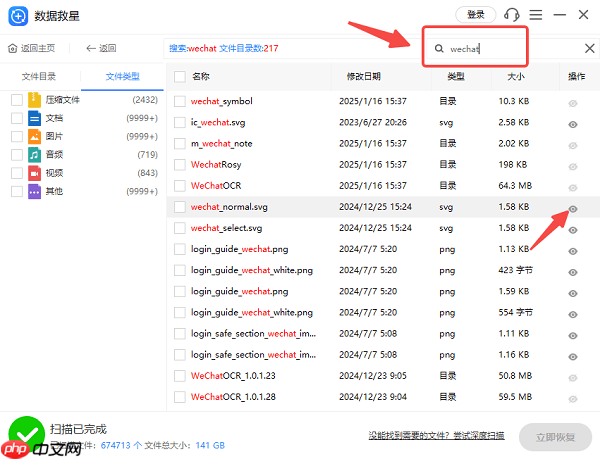Click the 压缩文件 archive folder icon
The image size is (600, 459).
[x=34, y=100]
